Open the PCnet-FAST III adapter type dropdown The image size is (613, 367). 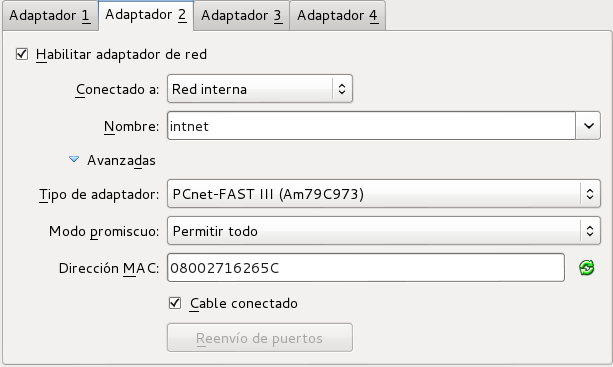pos(384,194)
